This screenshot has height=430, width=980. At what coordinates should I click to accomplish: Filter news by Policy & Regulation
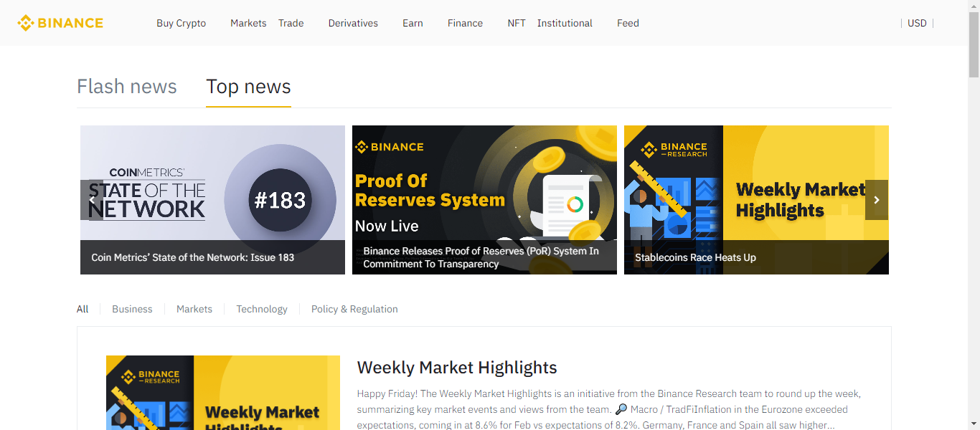[354, 309]
